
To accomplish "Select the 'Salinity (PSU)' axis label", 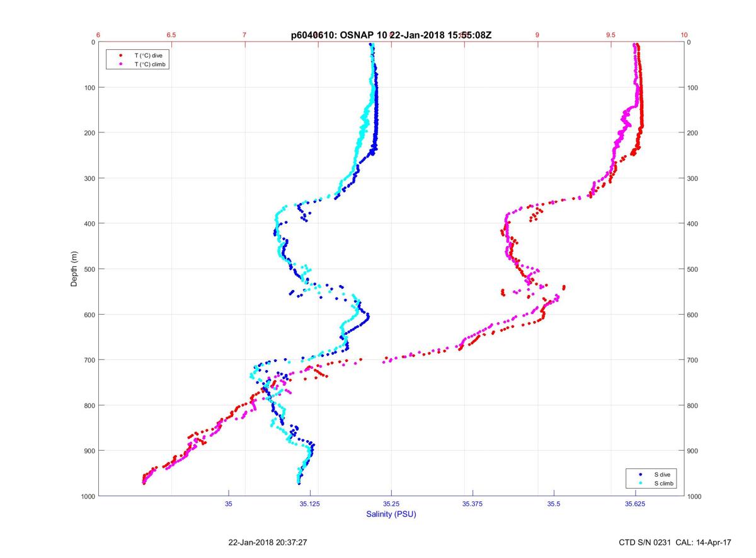I will (391, 514).
